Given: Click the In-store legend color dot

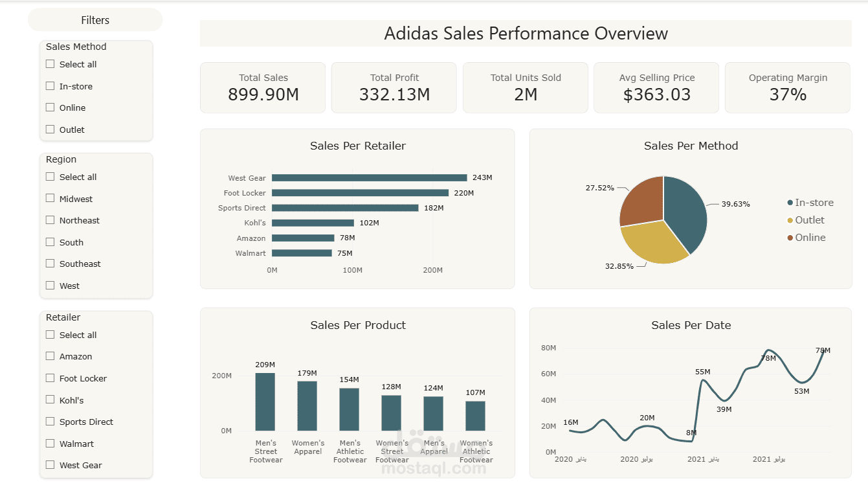Looking at the screenshot, I should tap(790, 203).
